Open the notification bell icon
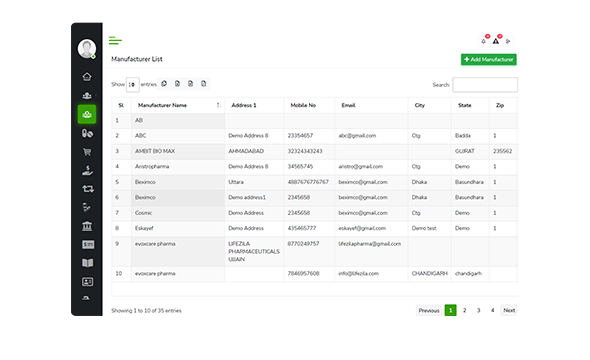This screenshot has height=360, width=590. tap(484, 41)
